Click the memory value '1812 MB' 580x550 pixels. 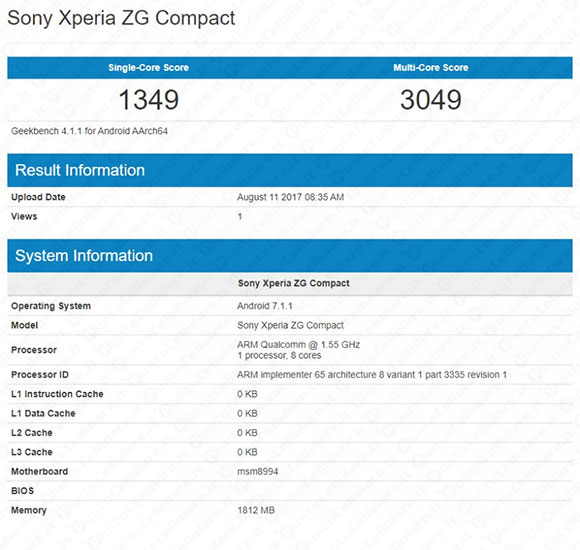click(256, 510)
